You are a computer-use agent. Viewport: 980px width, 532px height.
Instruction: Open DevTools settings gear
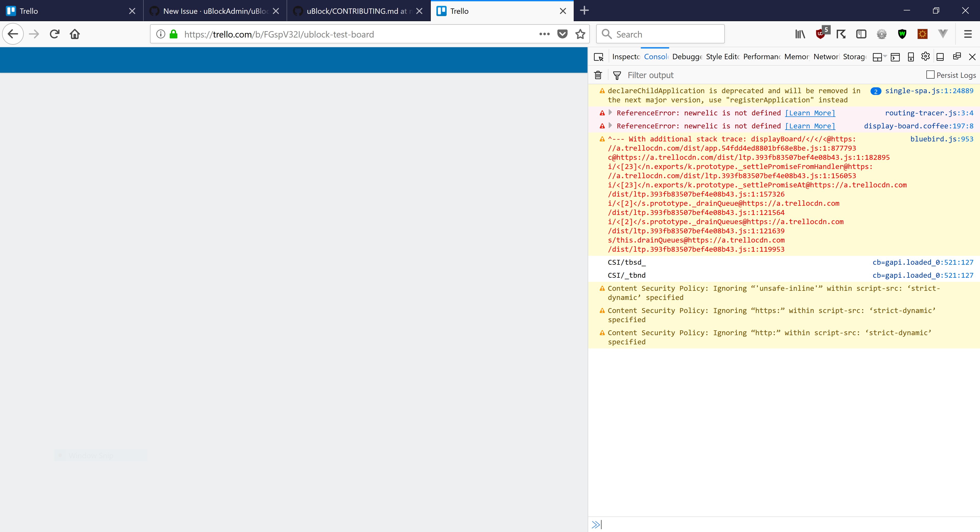click(x=925, y=57)
